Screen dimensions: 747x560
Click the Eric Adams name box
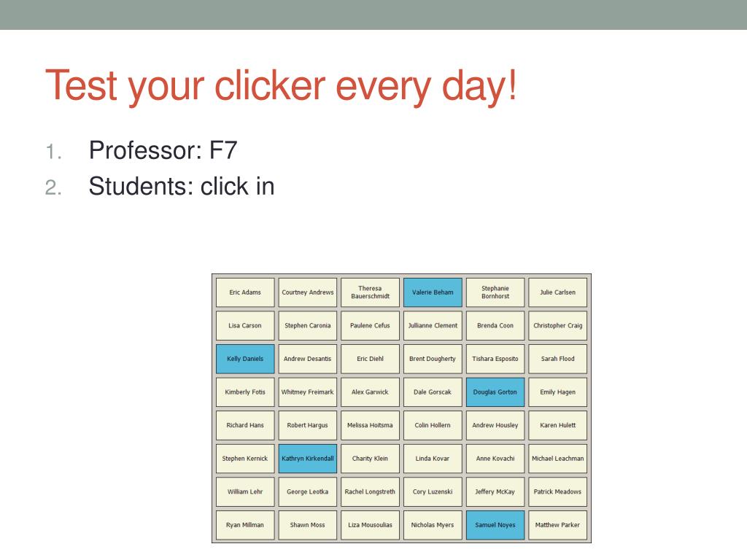click(245, 292)
